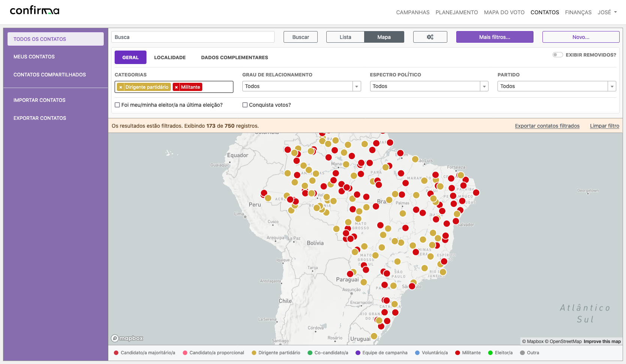Remove the Militante filter chip
The image size is (626, 364).
point(176,87)
